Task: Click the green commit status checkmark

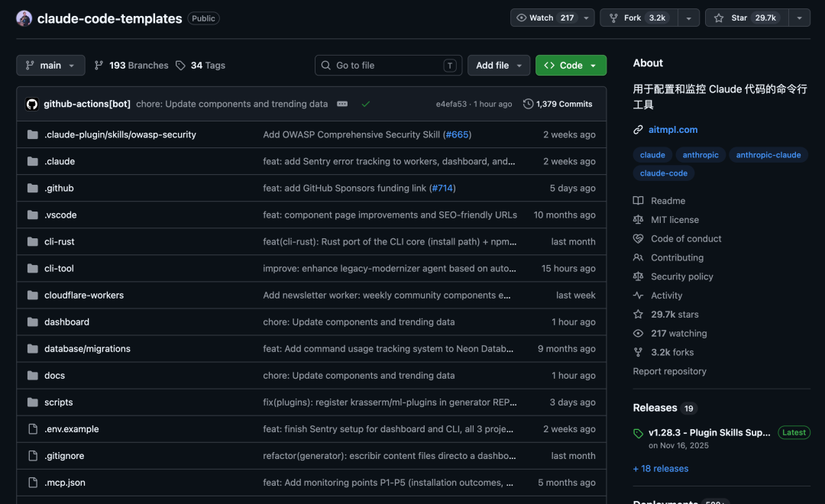Action: (x=366, y=104)
